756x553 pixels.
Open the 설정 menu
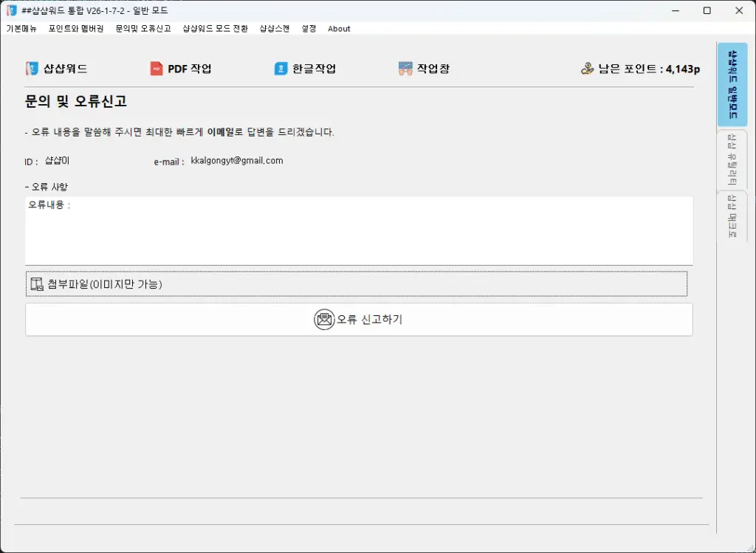click(x=309, y=29)
